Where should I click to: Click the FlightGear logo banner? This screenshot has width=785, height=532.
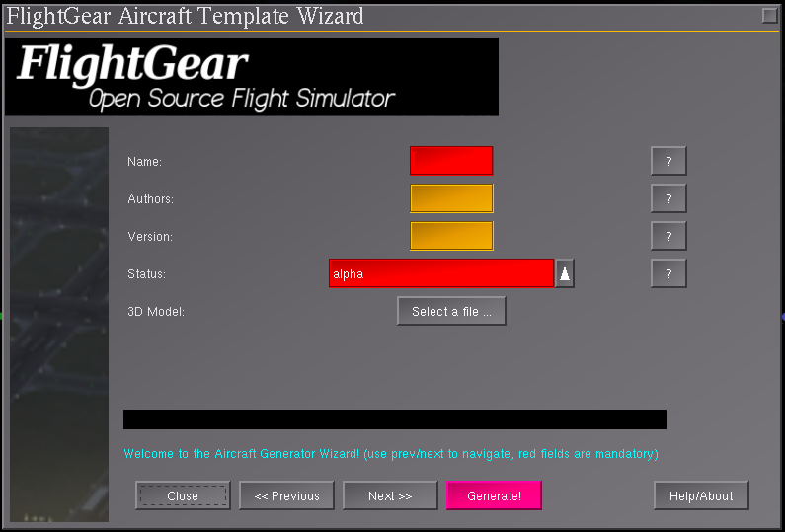click(252, 77)
